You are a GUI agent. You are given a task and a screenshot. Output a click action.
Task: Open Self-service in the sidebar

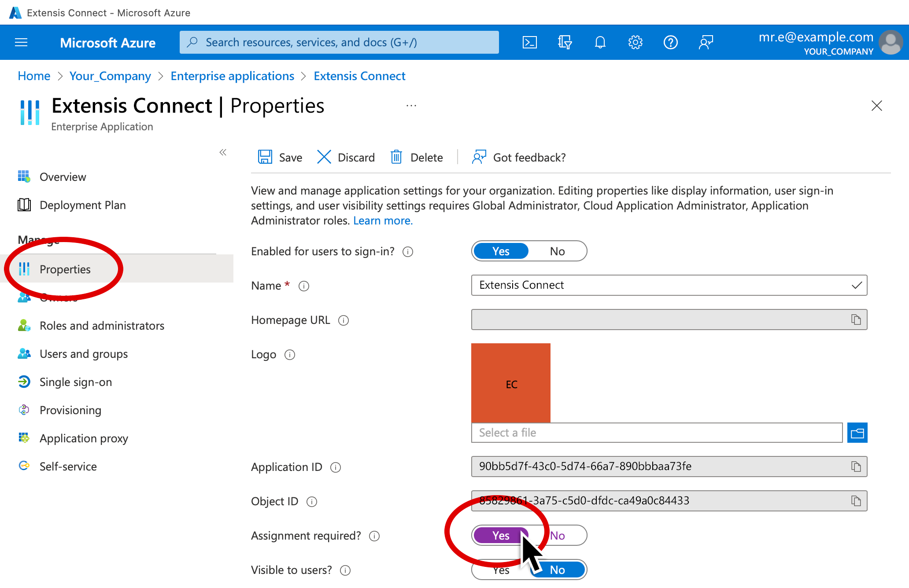pyautogui.click(x=68, y=467)
